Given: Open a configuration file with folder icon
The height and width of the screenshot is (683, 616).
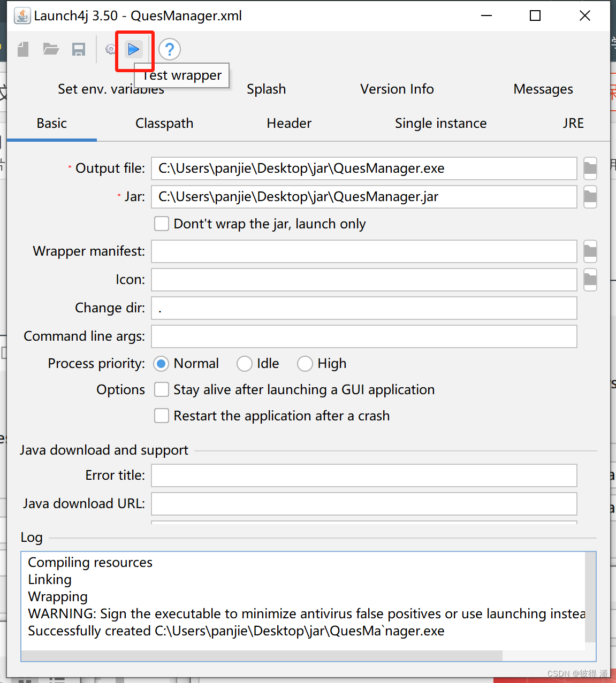Looking at the screenshot, I should [x=51, y=49].
